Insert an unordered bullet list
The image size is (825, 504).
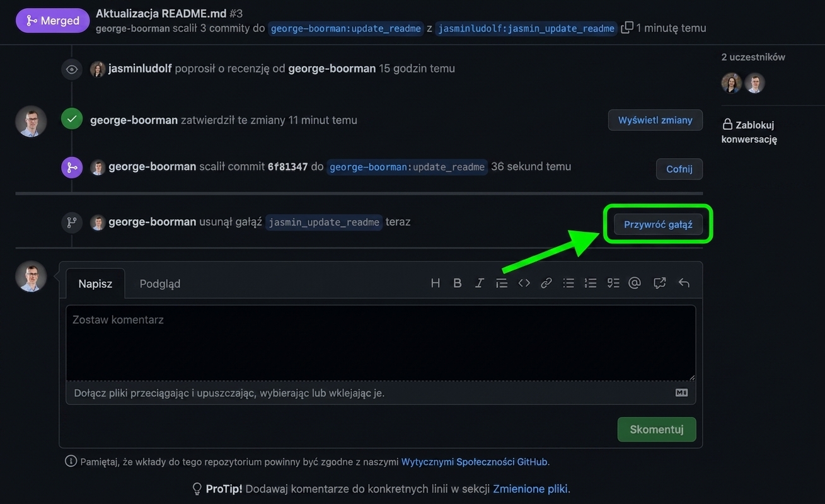click(568, 283)
